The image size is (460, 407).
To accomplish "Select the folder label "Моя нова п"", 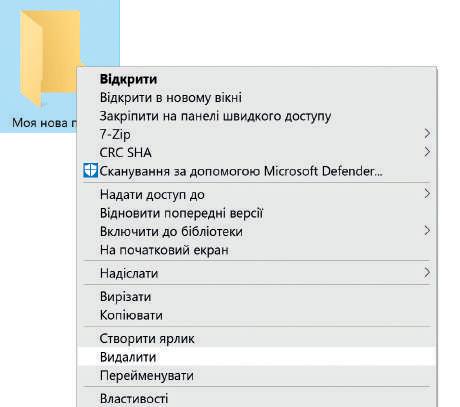I will 44,123.
